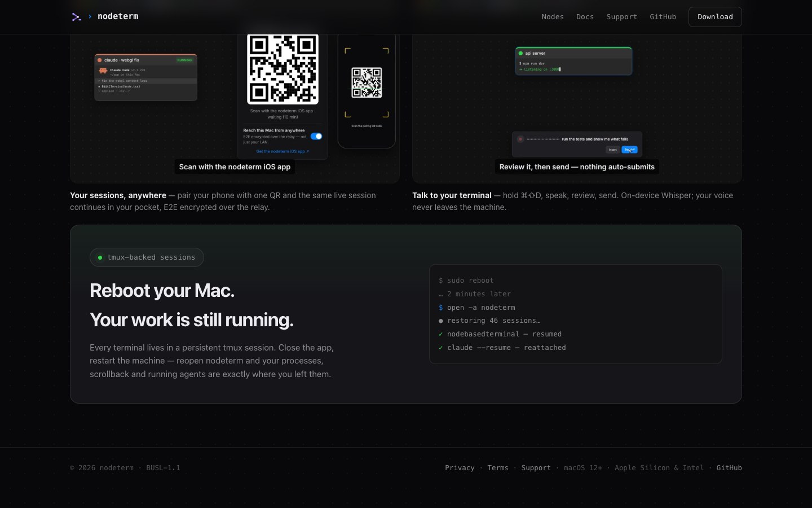Viewport: 812px width, 508px height.
Task: Click the 'BUSL-1.1' license text in the footer
Action: (x=163, y=468)
